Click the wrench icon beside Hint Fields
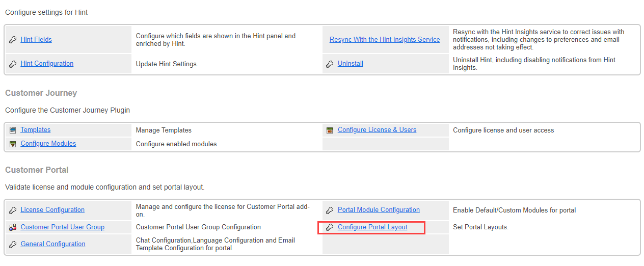 (13, 40)
